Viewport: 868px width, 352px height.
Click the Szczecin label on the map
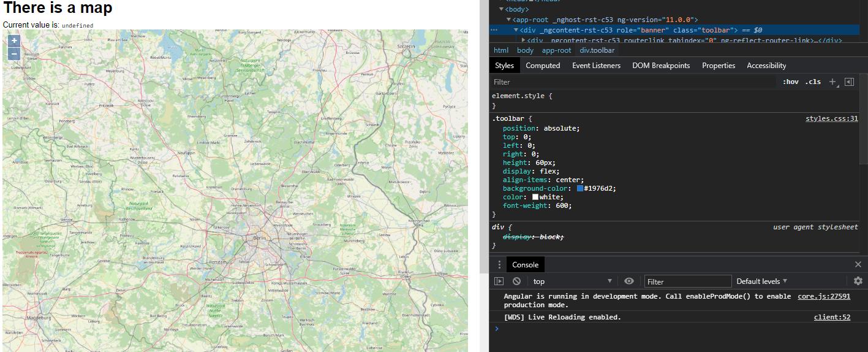pos(406,45)
